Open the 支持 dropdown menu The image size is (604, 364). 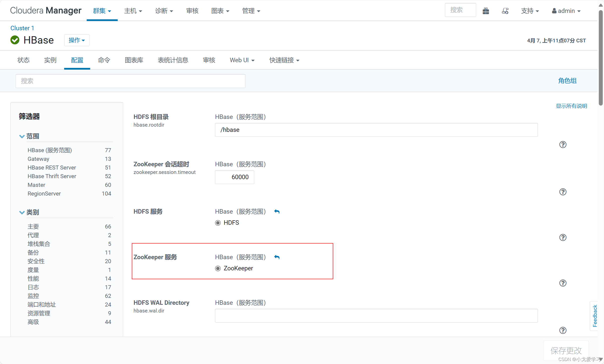coord(530,11)
